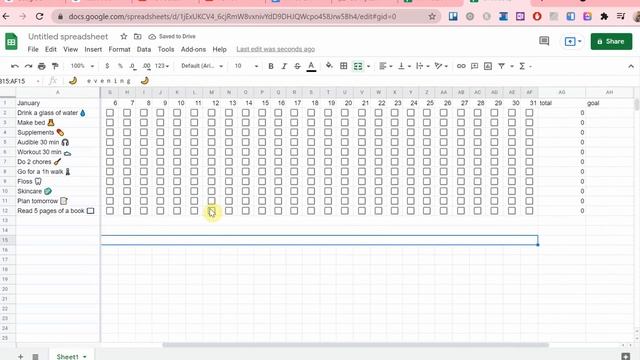Toggle strikethrough formatting
This screenshot has height=360, width=640.
point(297,66)
